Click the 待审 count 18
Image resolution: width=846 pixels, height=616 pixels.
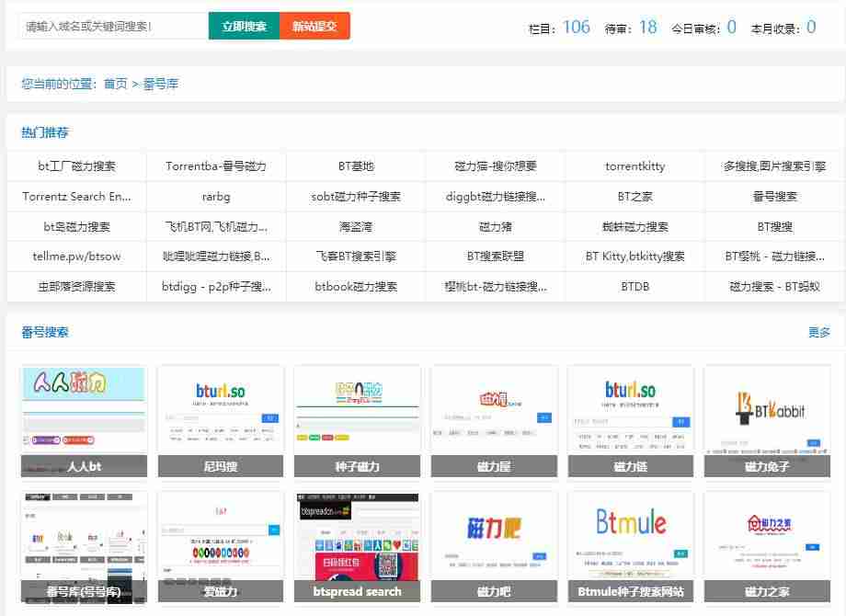(x=648, y=27)
